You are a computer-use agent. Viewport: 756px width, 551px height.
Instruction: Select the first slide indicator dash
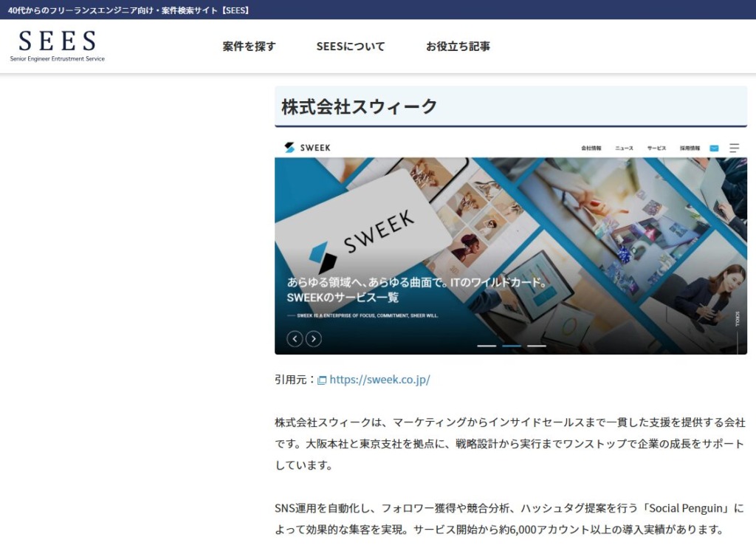(x=487, y=346)
